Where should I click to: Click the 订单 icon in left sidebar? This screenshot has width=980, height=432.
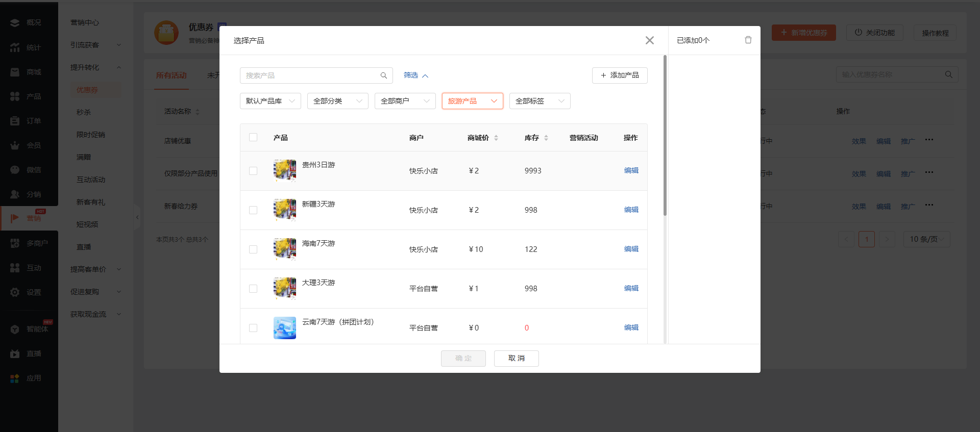click(x=15, y=121)
